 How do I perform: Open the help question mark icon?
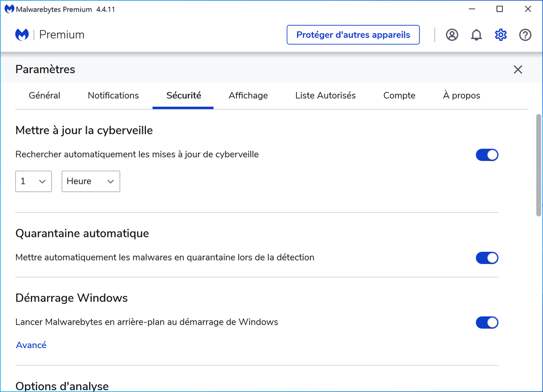(525, 35)
